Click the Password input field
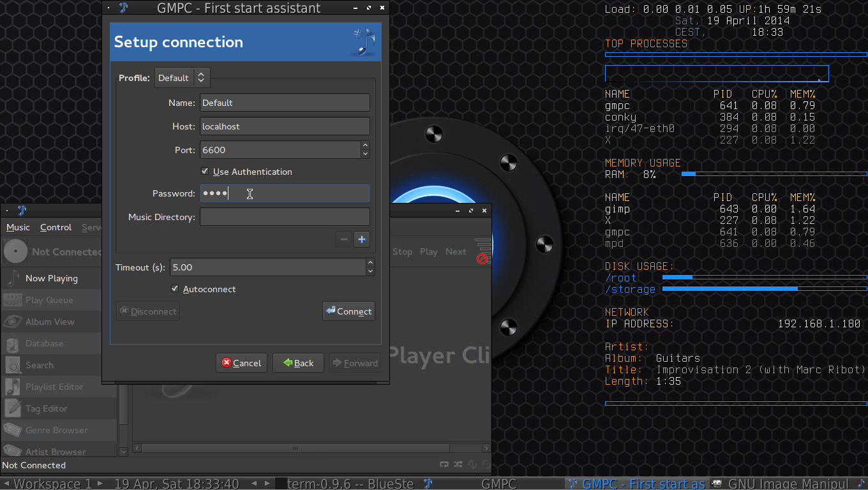868x490 pixels. point(285,193)
